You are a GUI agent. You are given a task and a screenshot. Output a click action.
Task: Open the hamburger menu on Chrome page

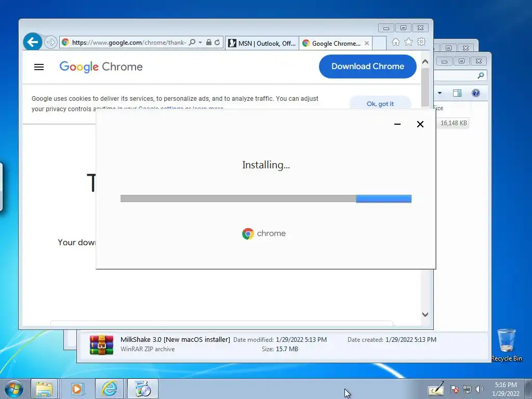[39, 67]
